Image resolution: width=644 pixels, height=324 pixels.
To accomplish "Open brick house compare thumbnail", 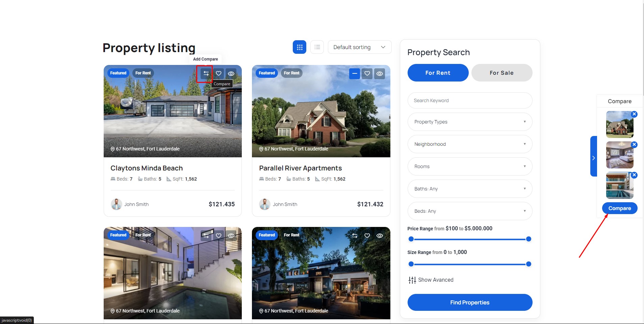I will pos(620,124).
